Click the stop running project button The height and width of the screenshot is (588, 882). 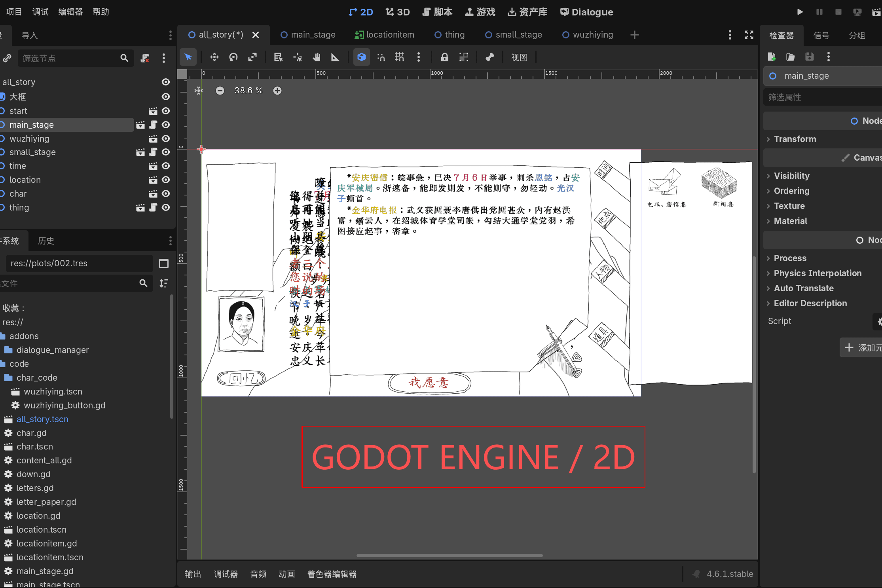click(x=838, y=12)
